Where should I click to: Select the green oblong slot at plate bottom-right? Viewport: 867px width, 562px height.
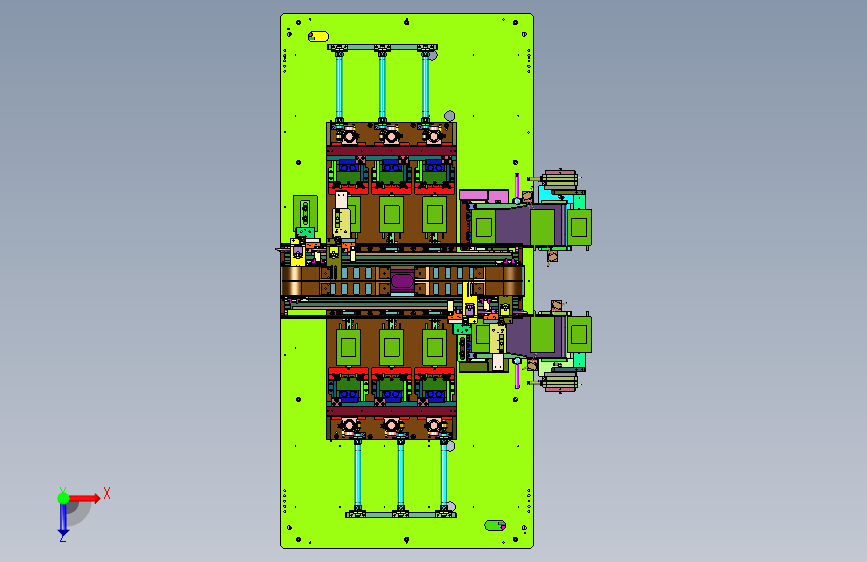tap(495, 525)
